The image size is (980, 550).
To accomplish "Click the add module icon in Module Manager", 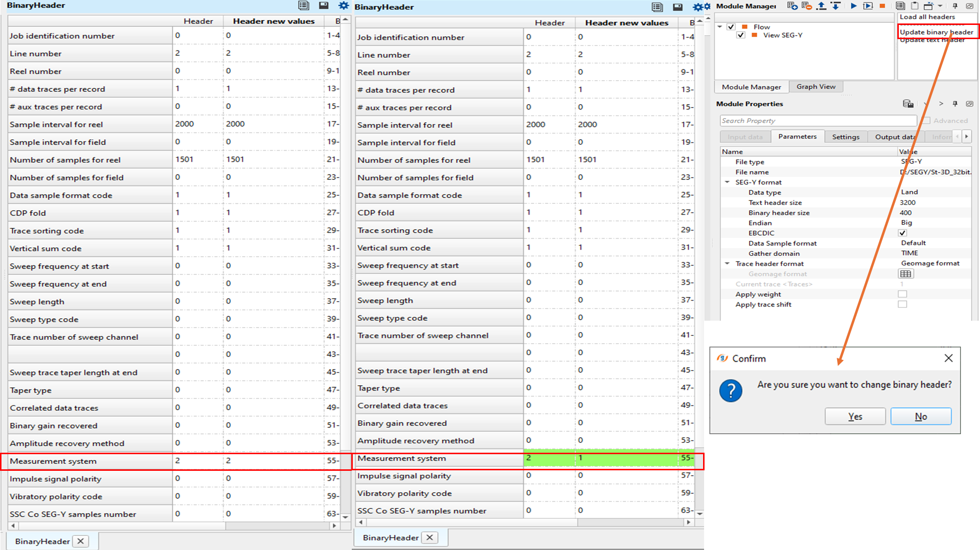I will coord(792,6).
